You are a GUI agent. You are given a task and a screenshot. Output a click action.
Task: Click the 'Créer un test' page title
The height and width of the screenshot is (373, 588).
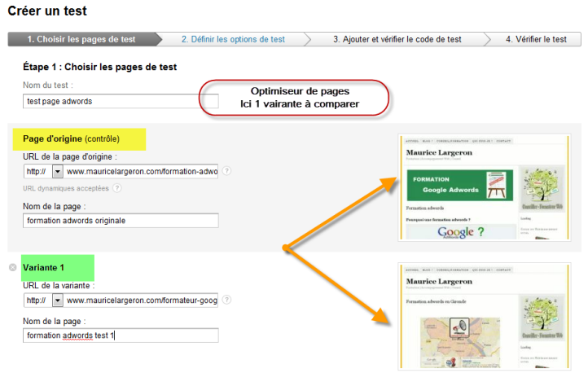47,11
